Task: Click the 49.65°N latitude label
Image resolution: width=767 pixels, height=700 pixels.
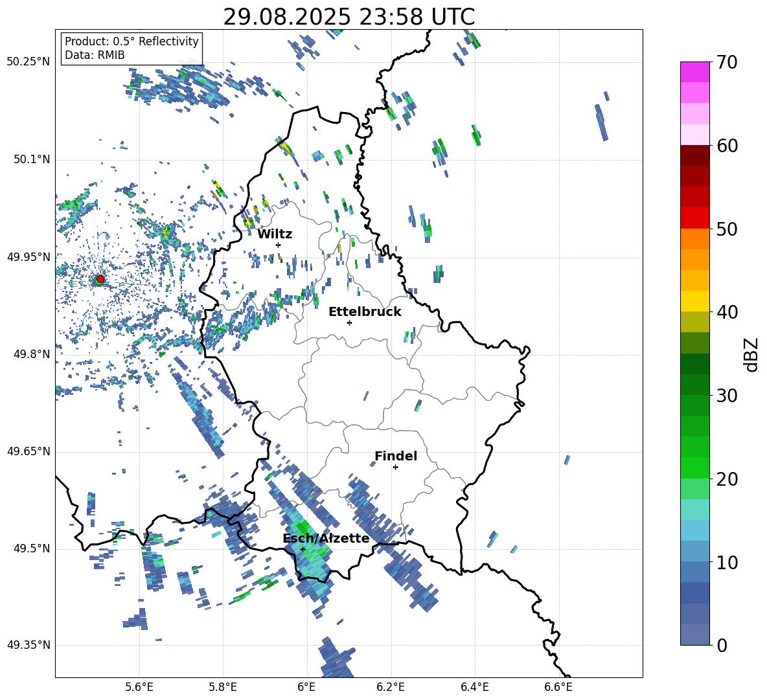Action: [29, 451]
